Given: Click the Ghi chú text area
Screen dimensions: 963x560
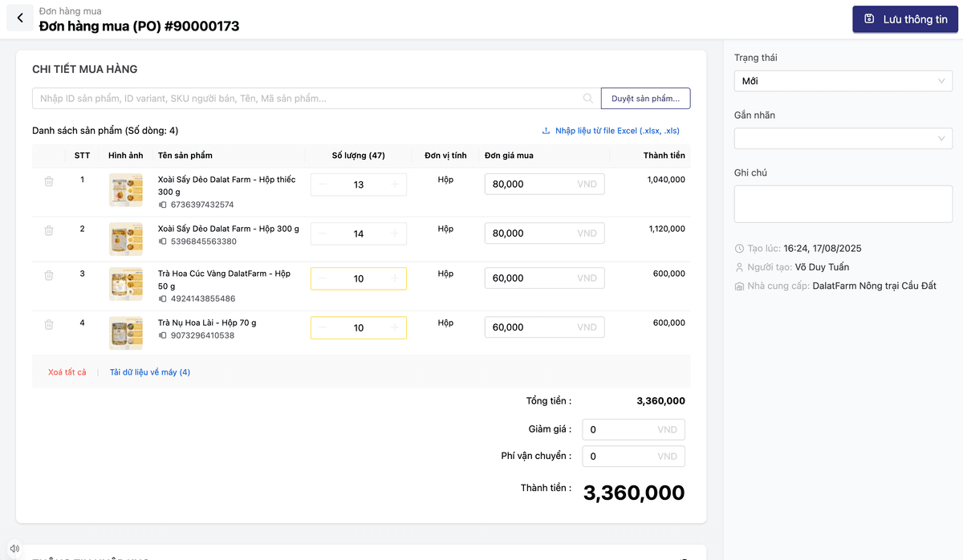Looking at the screenshot, I should click(x=843, y=204).
